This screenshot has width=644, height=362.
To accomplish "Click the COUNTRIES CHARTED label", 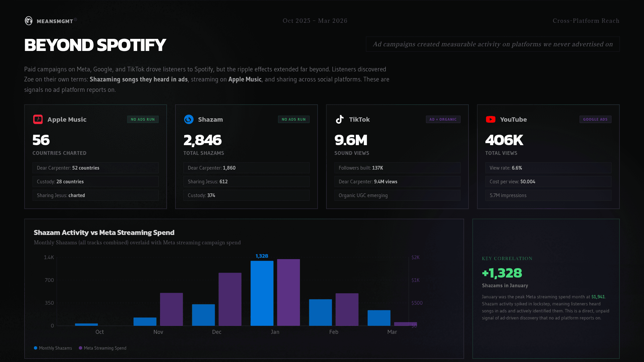I will click(59, 153).
